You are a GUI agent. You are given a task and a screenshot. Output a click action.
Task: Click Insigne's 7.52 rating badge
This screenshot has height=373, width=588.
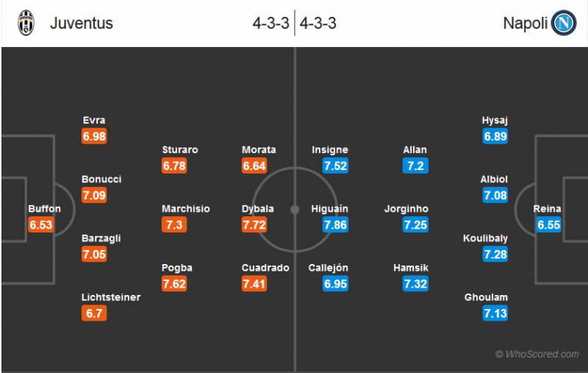coord(335,166)
